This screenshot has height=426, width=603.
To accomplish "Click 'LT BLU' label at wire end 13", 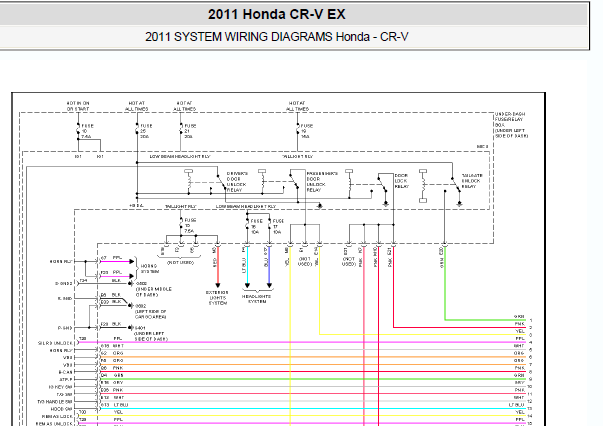I will click(x=516, y=405).
